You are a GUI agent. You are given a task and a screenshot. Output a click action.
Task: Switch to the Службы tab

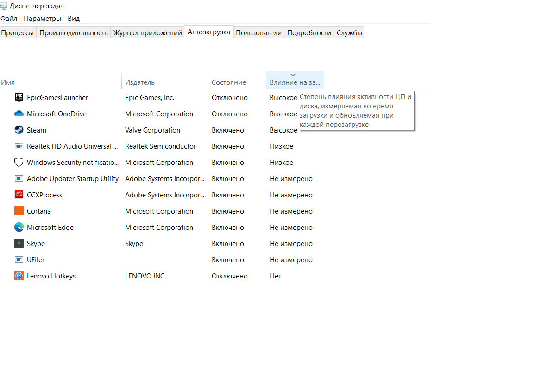tap(349, 32)
